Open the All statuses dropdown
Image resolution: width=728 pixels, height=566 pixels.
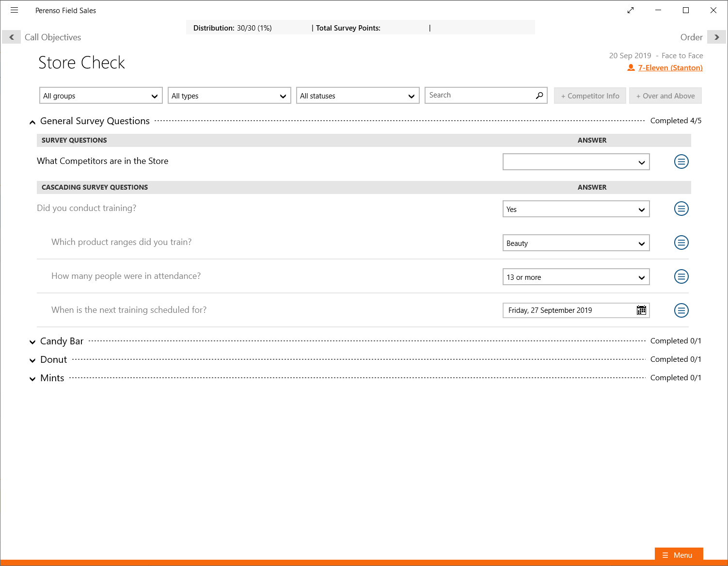[358, 96]
